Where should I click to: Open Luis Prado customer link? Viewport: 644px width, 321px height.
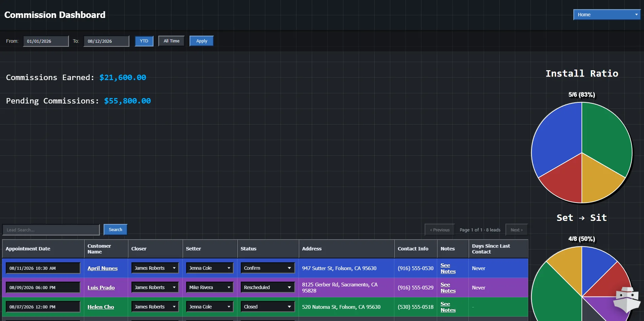point(101,287)
